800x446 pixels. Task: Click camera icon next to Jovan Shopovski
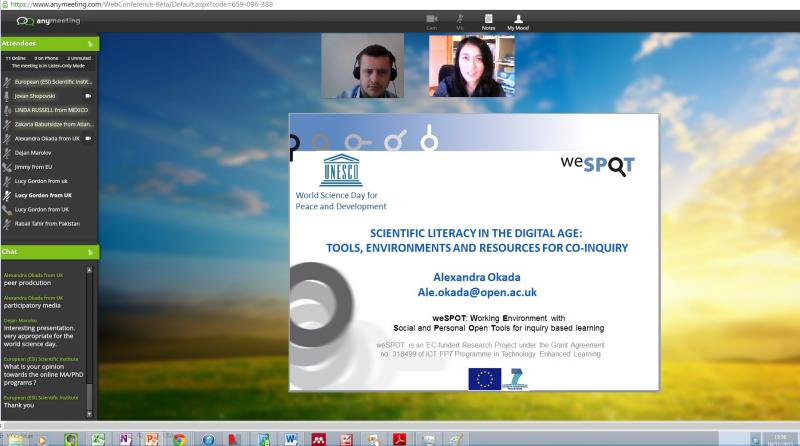[x=88, y=96]
